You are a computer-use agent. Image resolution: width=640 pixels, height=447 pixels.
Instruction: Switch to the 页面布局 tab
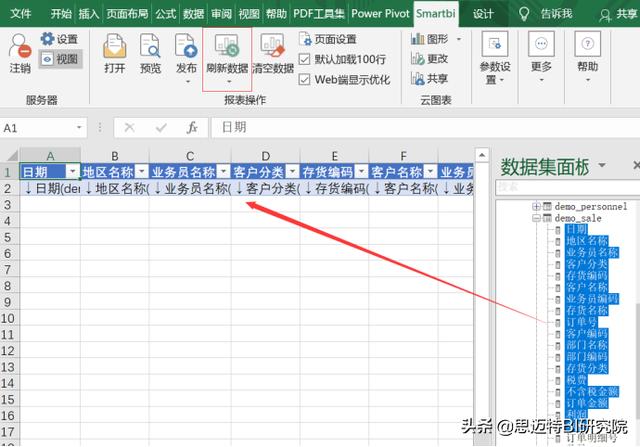(127, 13)
